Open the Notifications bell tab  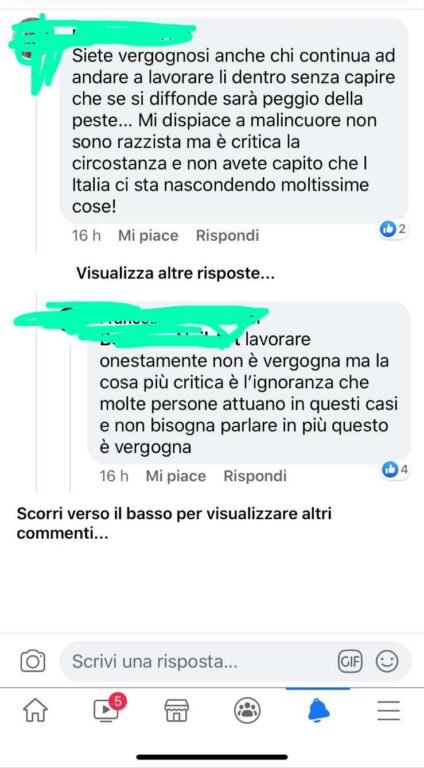click(319, 710)
